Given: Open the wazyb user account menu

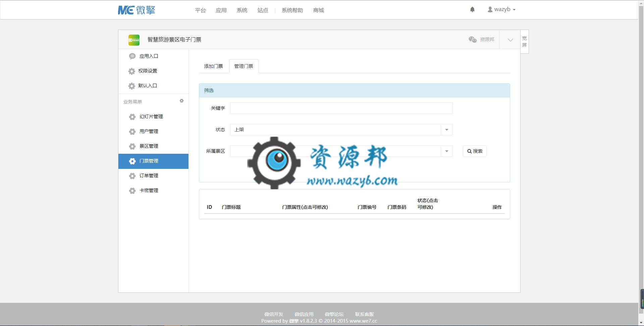Looking at the screenshot, I should 501,9.
